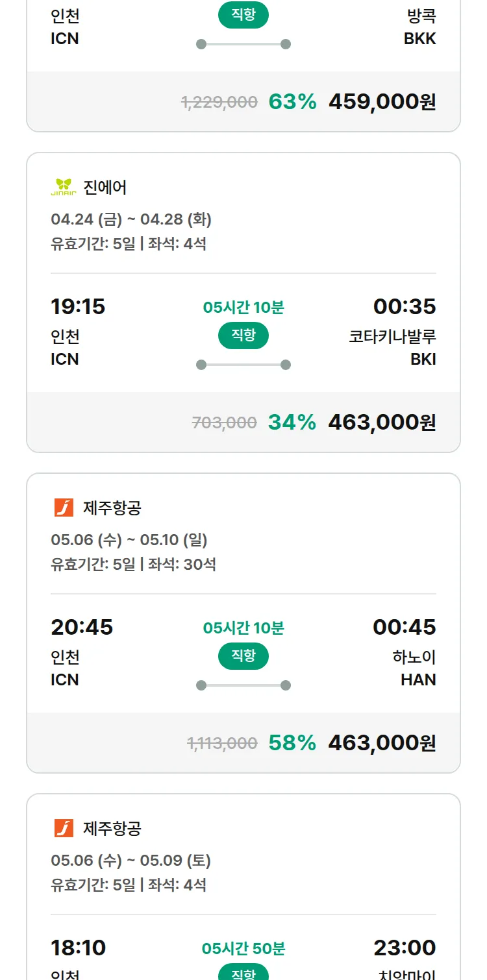
Task: Tap the 직항 badge on the Bangkok flight
Action: 243,16
